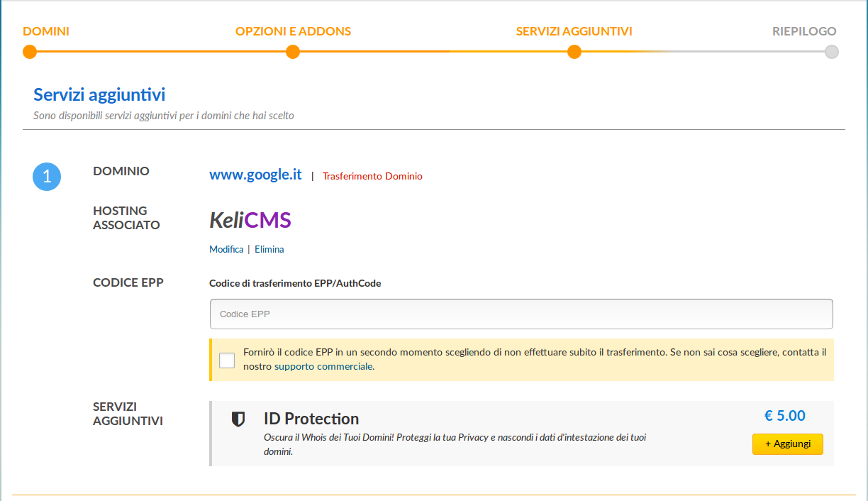Click the ID Protection shield icon

click(x=238, y=419)
